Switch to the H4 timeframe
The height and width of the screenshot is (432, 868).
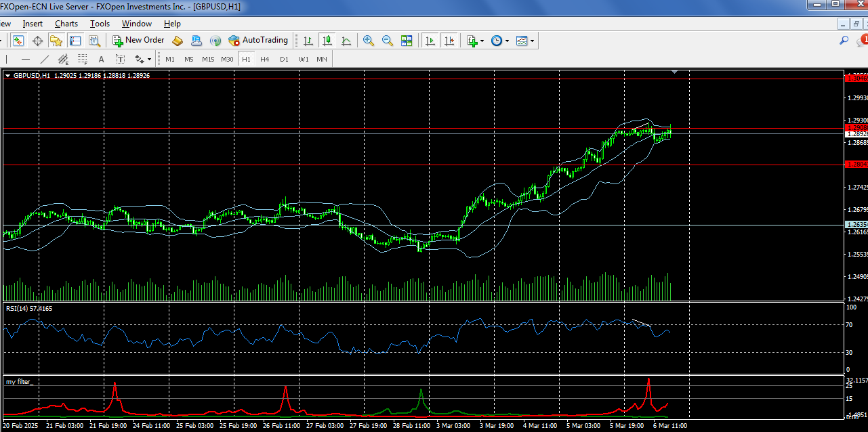tap(265, 60)
